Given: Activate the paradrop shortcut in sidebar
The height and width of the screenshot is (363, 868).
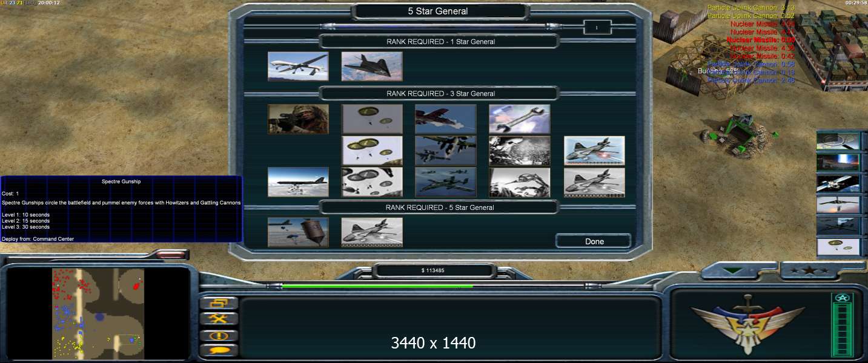Looking at the screenshot, I should point(838,247).
